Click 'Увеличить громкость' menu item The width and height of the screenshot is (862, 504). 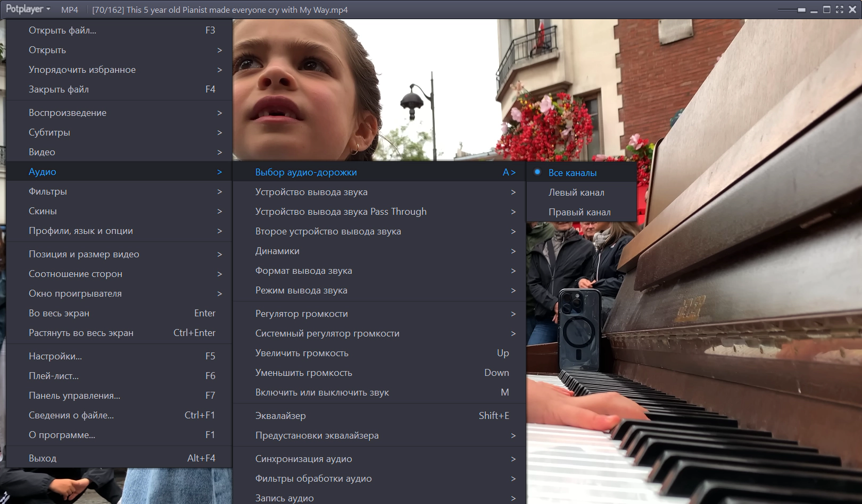379,353
